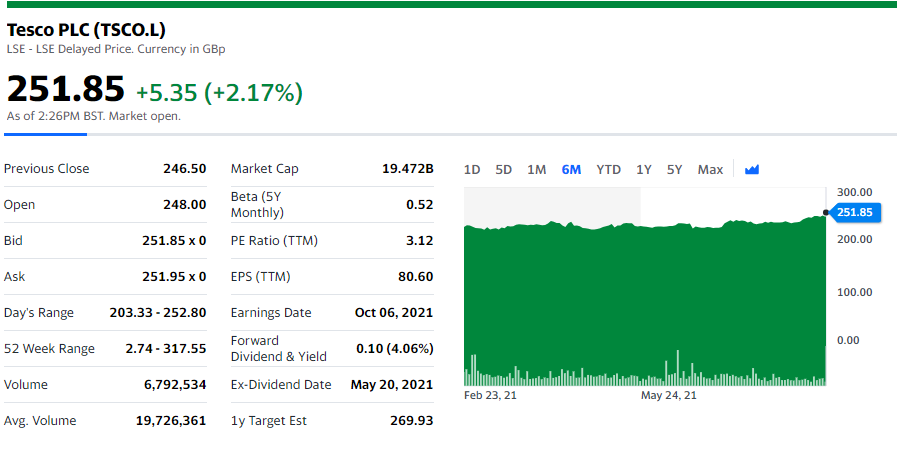Click the EPS (TTM) value 80.60

pos(416,277)
